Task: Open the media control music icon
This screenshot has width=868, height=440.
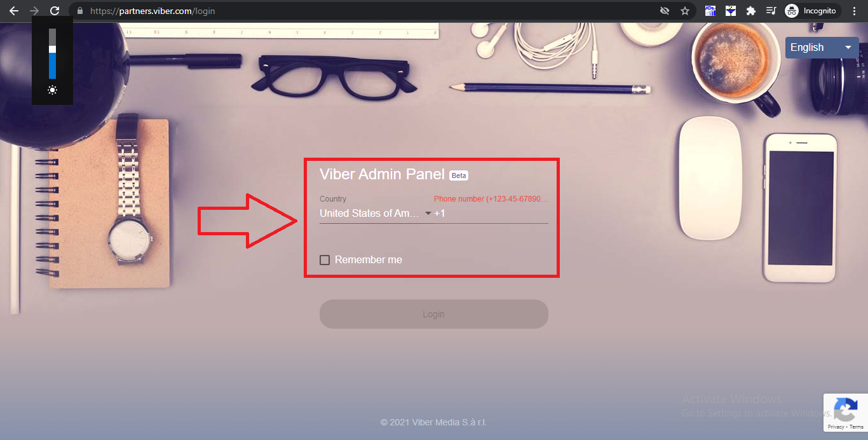Action: pos(771,11)
